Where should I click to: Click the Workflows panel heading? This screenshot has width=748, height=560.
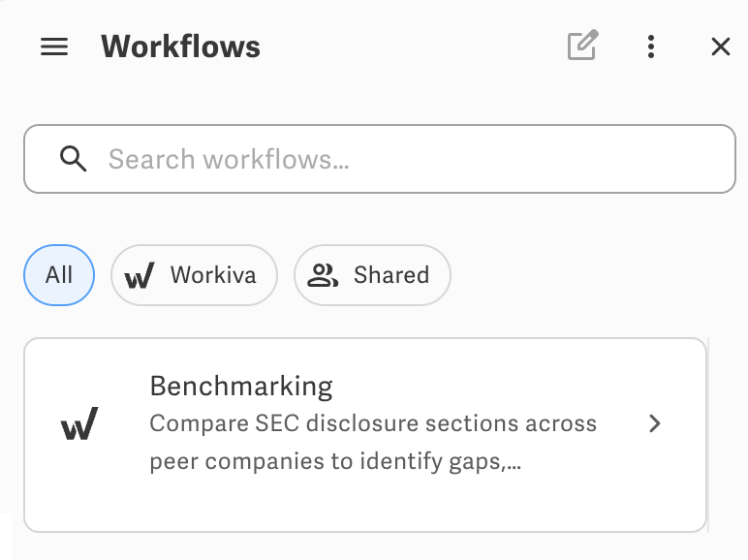click(181, 47)
